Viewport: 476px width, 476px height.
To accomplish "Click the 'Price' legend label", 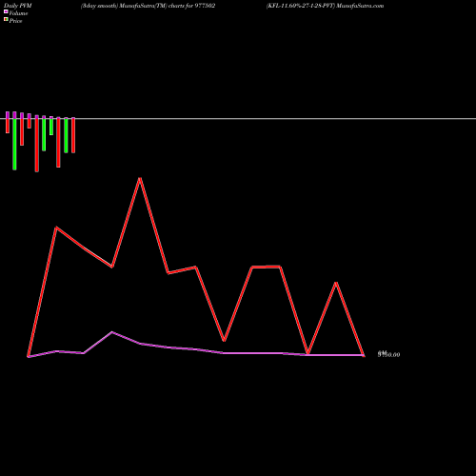I will tap(15, 21).
